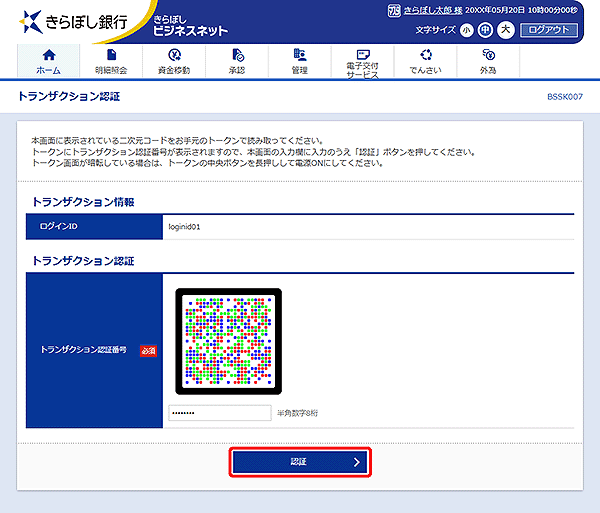This screenshot has width=600, height=513.
Task: Click the ログアウト button
Action: tap(549, 30)
